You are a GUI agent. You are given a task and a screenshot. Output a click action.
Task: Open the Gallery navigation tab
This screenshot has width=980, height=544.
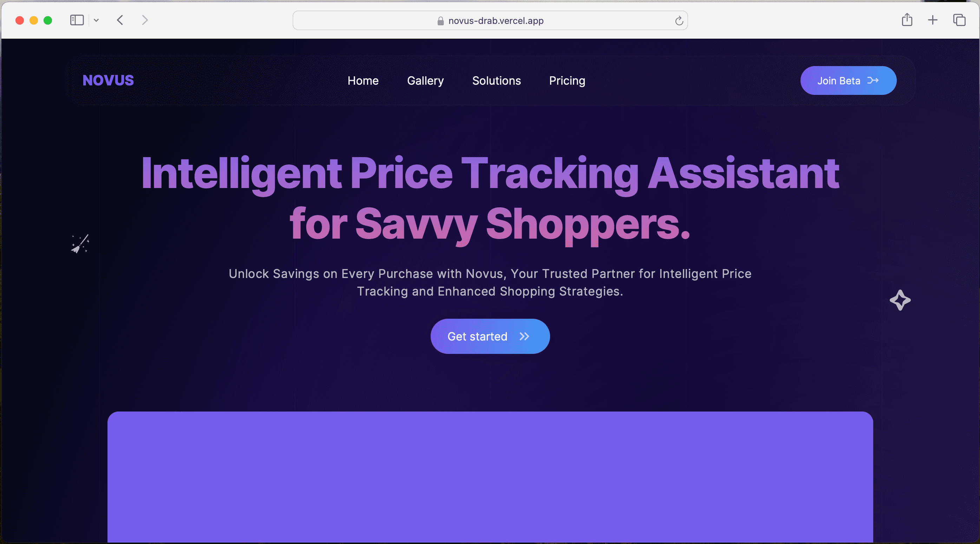point(425,80)
